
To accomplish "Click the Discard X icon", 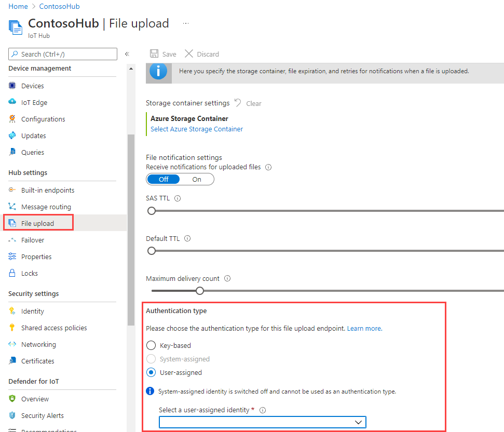I will 189,53.
